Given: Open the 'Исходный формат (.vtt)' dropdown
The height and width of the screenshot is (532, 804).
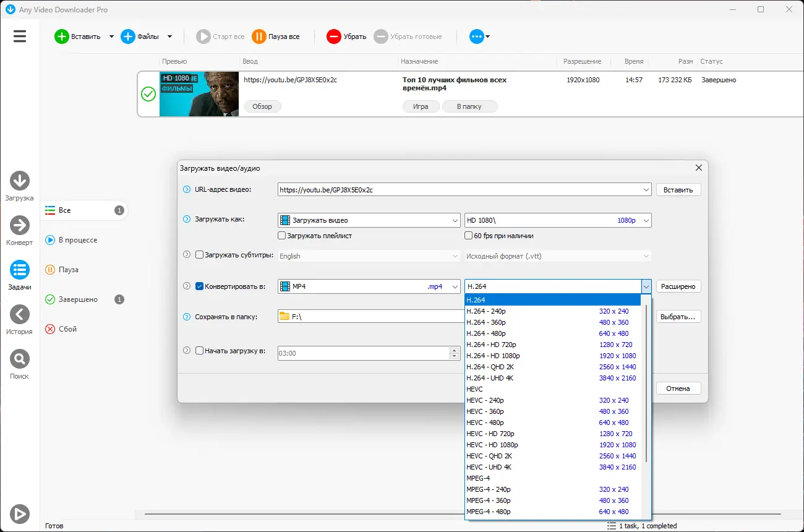Looking at the screenshot, I should pyautogui.click(x=558, y=256).
